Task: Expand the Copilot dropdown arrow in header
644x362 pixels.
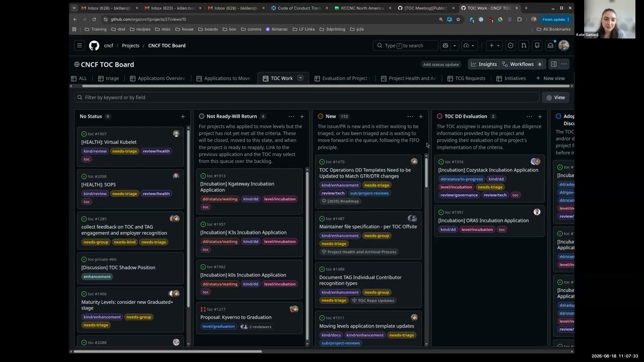Action: [454, 46]
